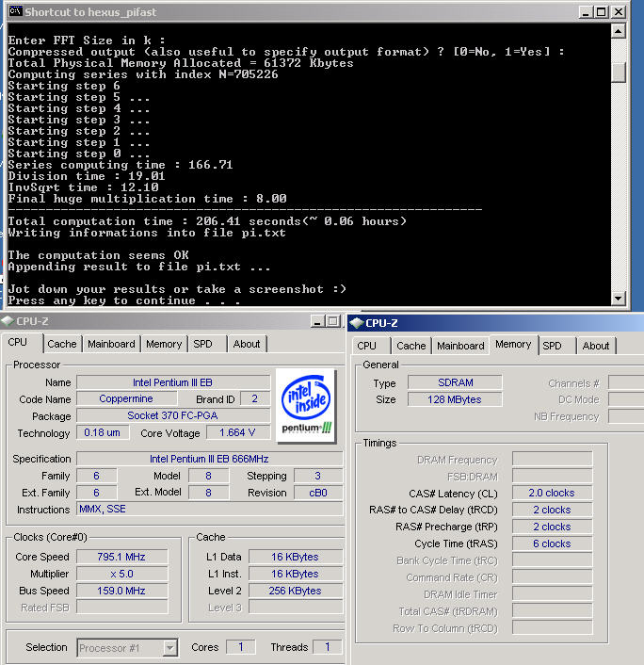This screenshot has width=644, height=665.
Task: Click the left CPU-Z window title icon
Action: [8, 321]
